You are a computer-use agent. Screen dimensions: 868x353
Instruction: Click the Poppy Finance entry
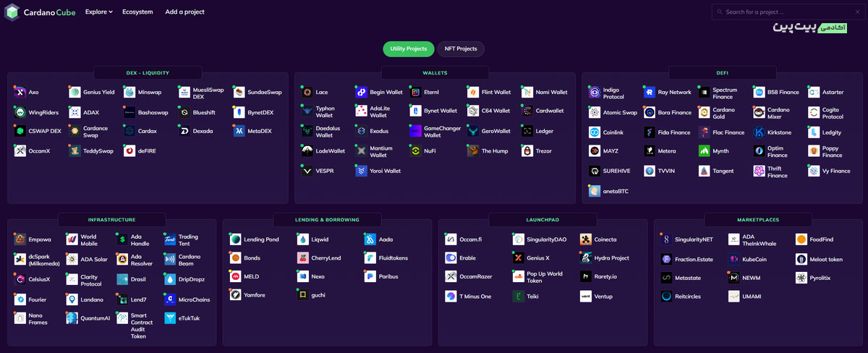point(825,151)
